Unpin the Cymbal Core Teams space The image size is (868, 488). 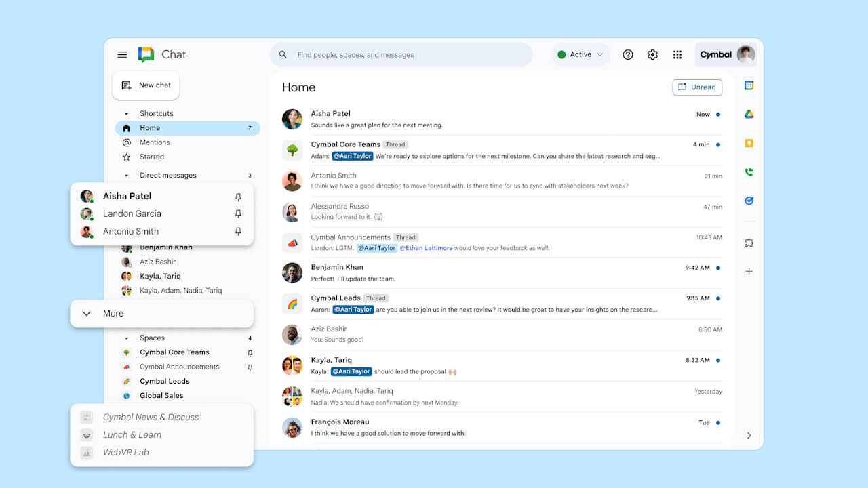pyautogui.click(x=250, y=352)
